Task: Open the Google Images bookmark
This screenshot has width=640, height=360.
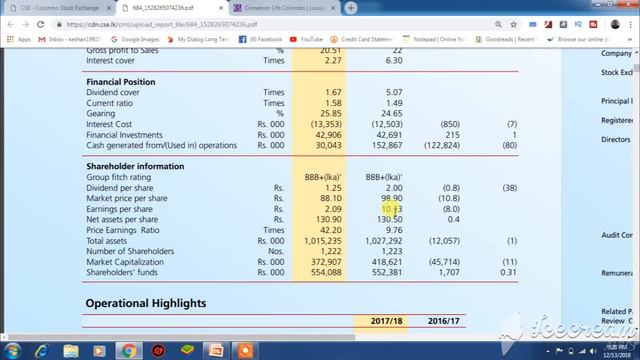Action: (136, 39)
